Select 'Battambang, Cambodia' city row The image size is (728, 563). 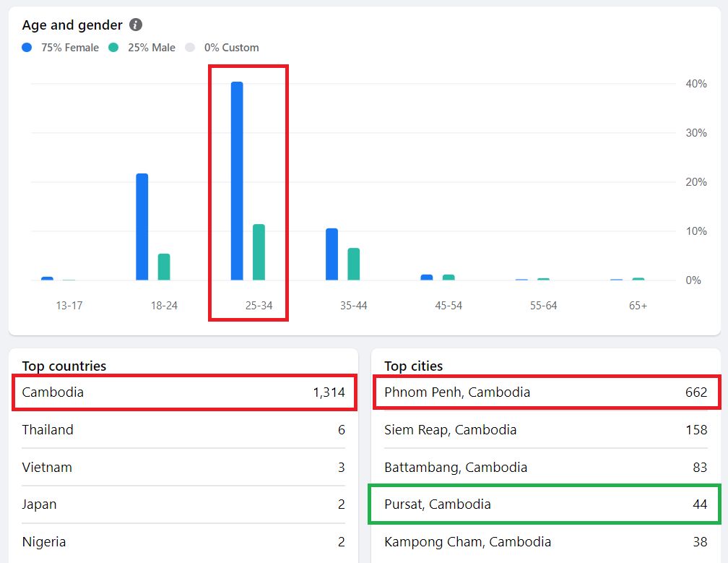pyautogui.click(x=546, y=468)
